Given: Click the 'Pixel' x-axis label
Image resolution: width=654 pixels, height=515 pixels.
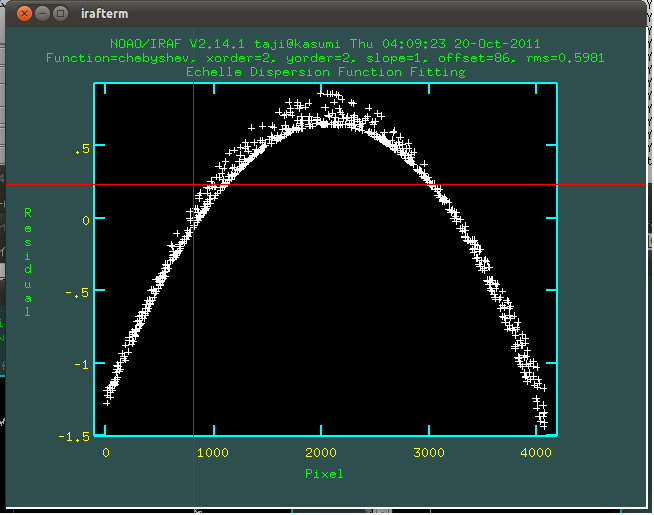Looking at the screenshot, I should 324,473.
